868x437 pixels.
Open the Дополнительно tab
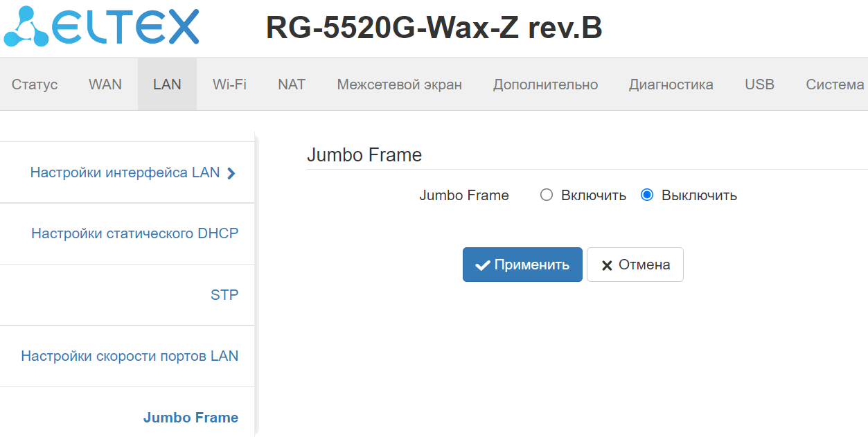pyautogui.click(x=545, y=84)
